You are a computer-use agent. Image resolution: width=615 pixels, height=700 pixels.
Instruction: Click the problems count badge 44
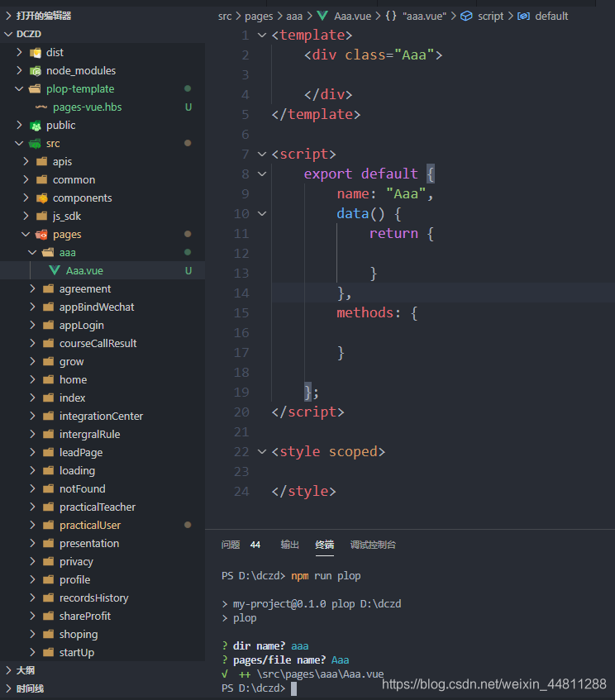(255, 545)
